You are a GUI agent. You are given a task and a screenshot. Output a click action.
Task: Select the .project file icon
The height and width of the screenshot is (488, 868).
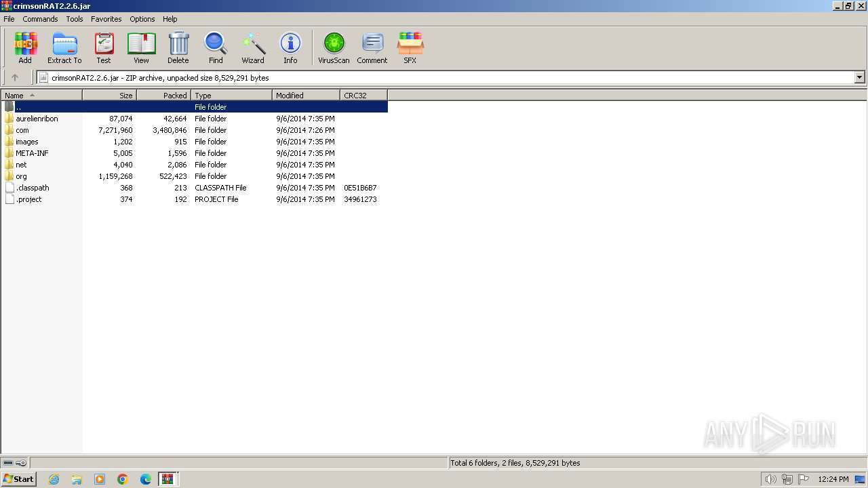pyautogui.click(x=9, y=199)
